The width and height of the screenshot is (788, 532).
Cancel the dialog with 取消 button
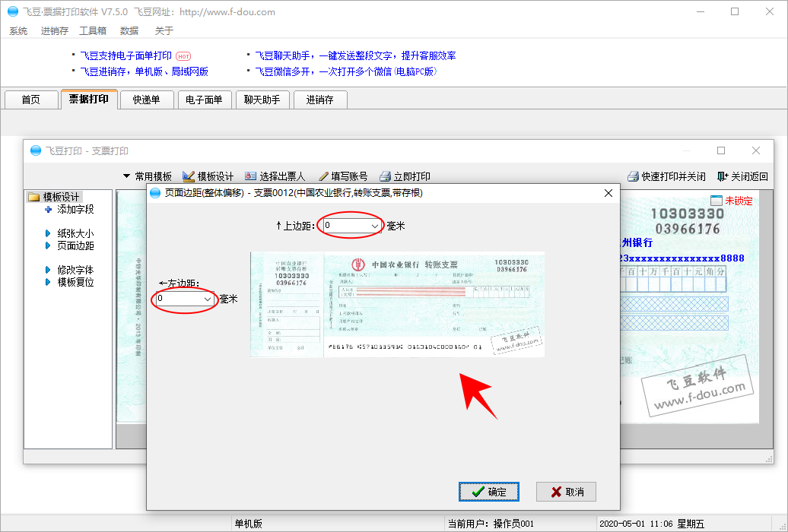point(567,492)
